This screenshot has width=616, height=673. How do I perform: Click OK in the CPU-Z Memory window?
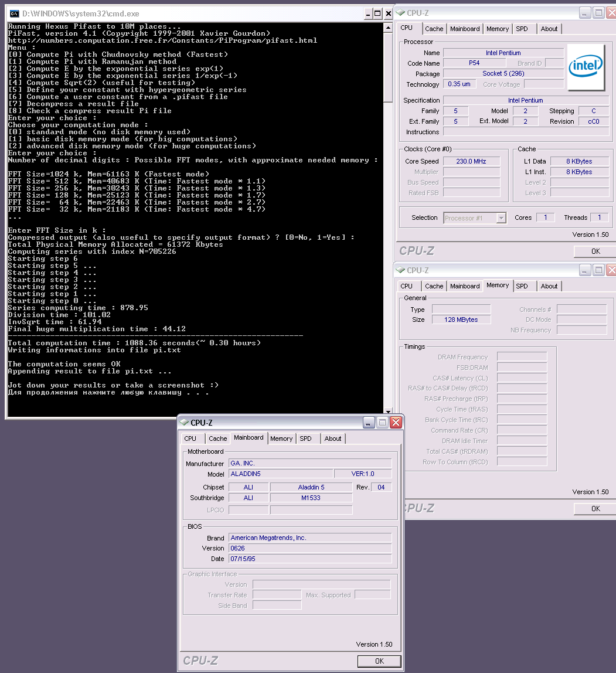pos(595,509)
